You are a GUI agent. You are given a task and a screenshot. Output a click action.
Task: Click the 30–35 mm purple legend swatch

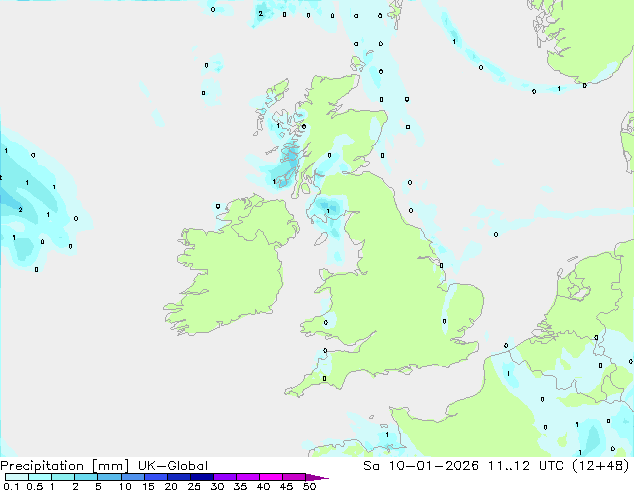tap(224, 477)
